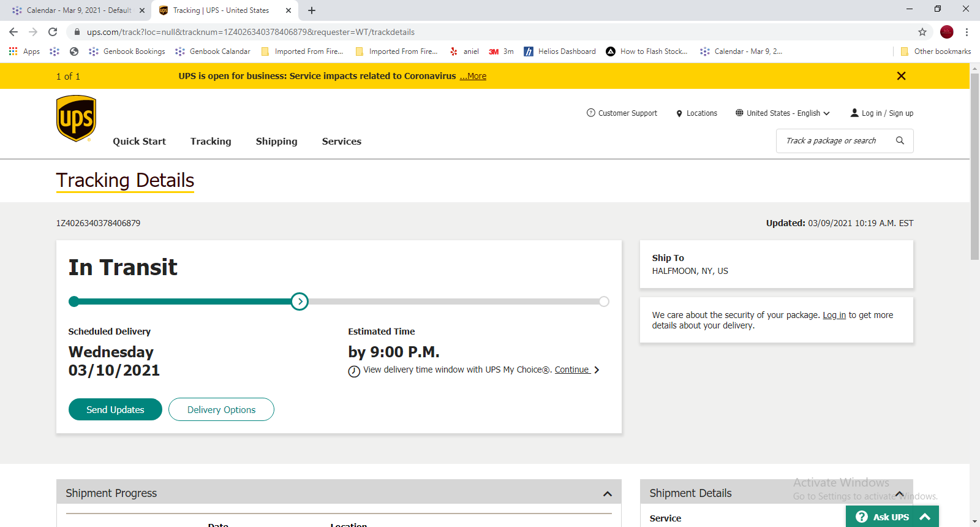
Task: Open the purple dots bookmark after Apps
Action: (55, 51)
